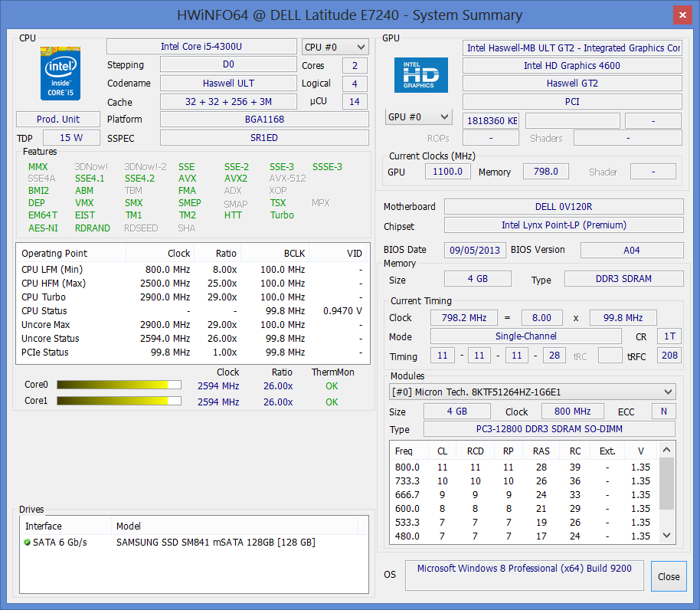
Task: Click the TDP value 15 W
Action: point(71,137)
